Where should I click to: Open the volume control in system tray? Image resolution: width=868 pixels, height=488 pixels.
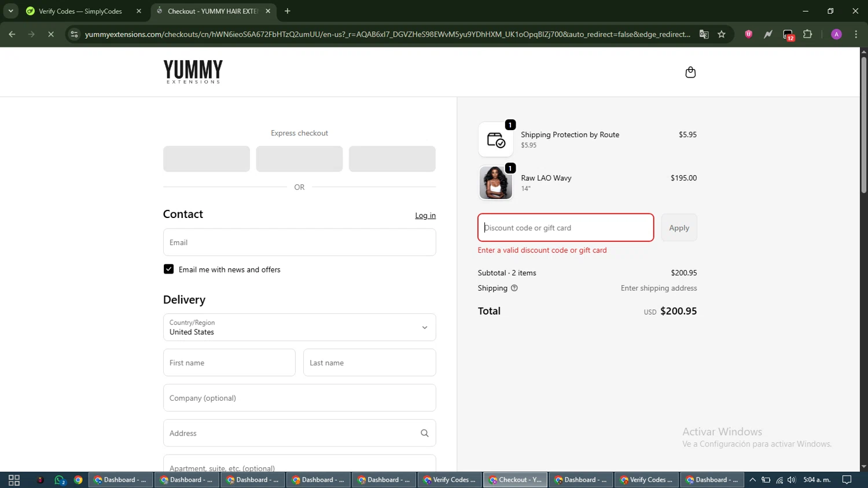(x=791, y=480)
